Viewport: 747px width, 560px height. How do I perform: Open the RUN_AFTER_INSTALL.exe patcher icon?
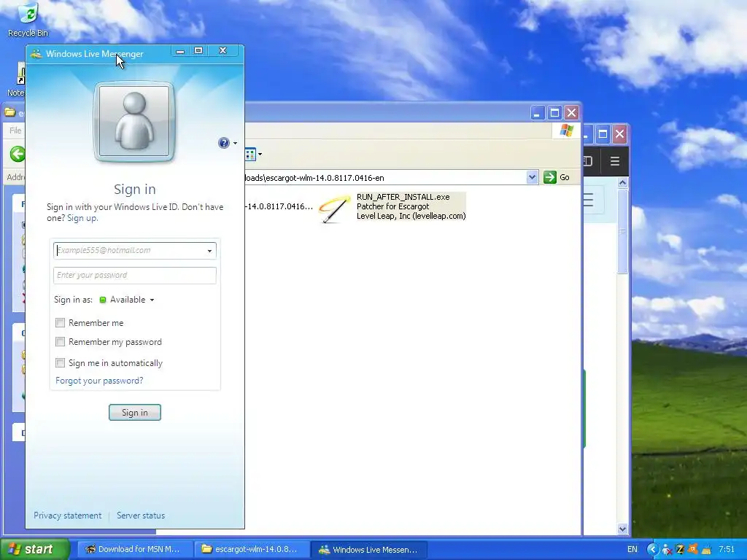click(x=334, y=209)
